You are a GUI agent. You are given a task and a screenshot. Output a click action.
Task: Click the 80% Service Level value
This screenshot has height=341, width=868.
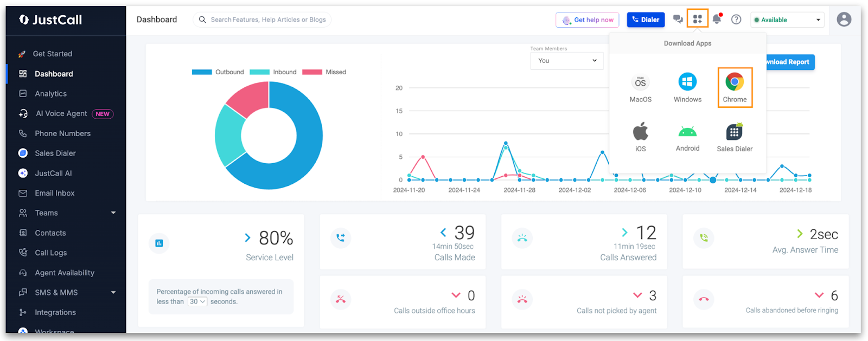click(x=276, y=238)
